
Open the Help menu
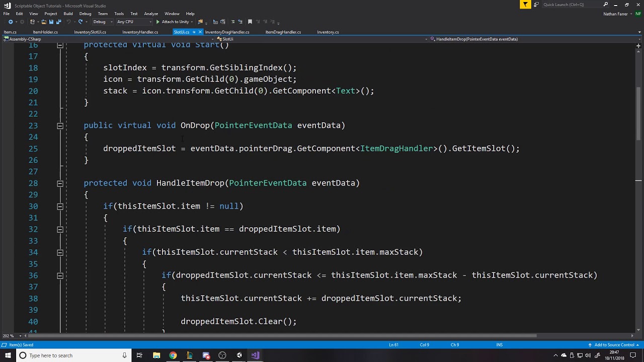190,14
